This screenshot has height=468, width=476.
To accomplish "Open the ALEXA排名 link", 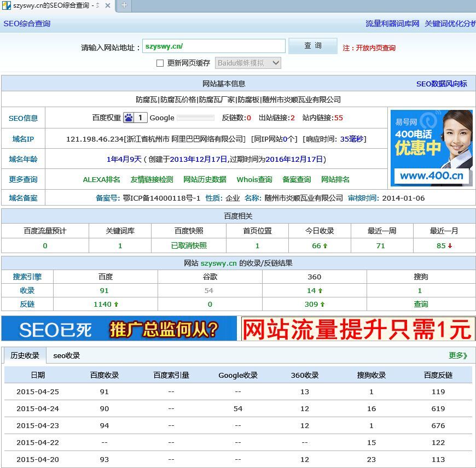I will 101,179.
